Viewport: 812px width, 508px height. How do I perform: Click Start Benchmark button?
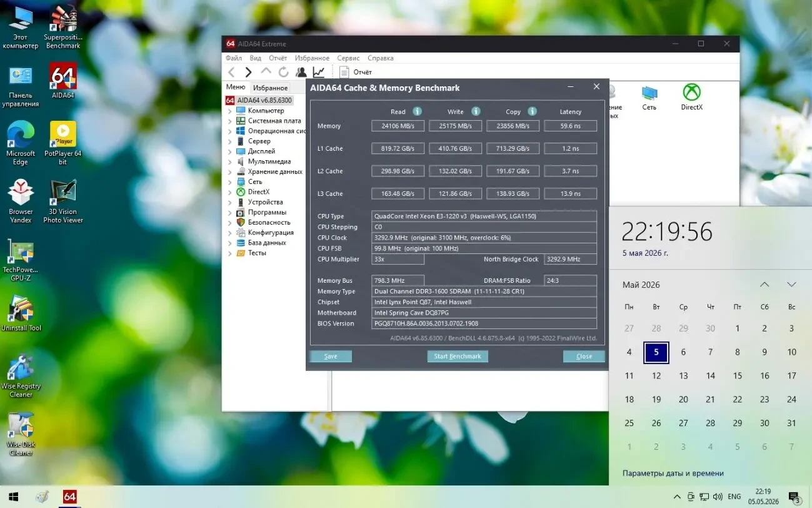click(458, 356)
